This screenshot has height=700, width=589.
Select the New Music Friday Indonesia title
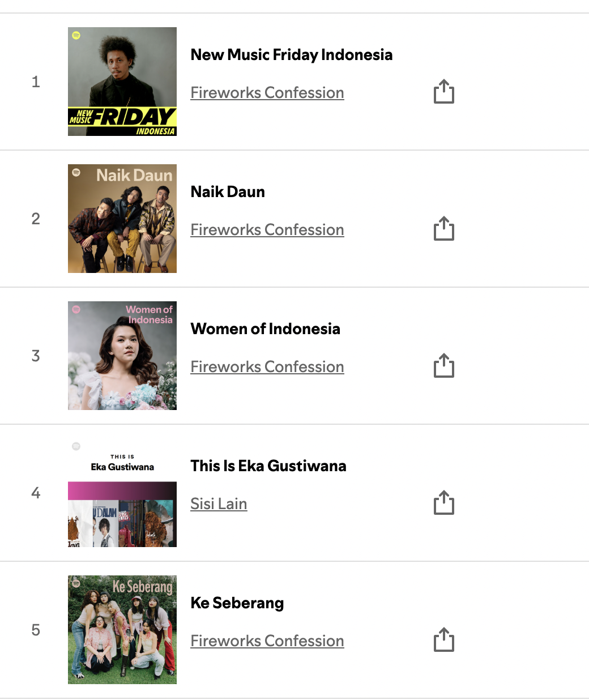292,54
